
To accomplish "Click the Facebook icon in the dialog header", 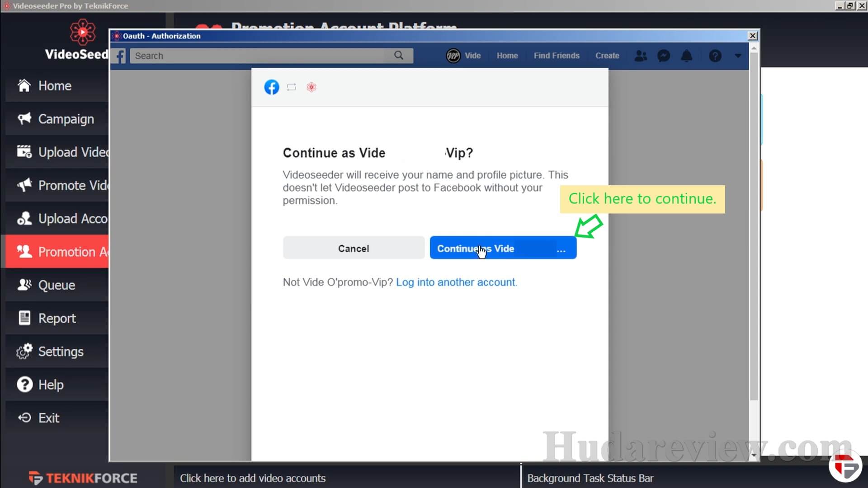I will (x=271, y=87).
